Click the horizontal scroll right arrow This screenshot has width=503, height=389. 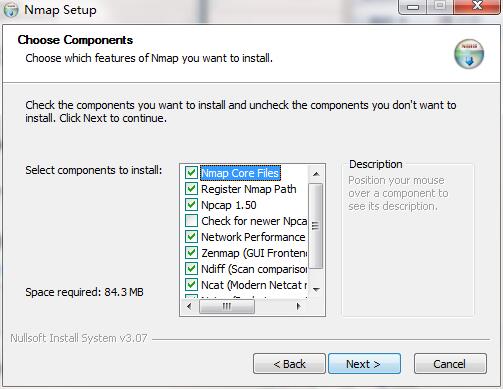point(299,306)
